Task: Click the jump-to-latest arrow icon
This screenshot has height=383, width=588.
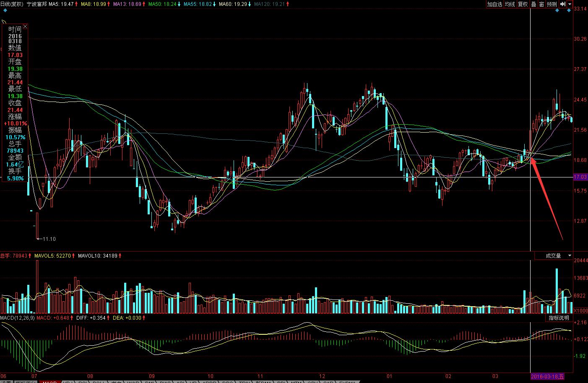Action: click(563, 4)
